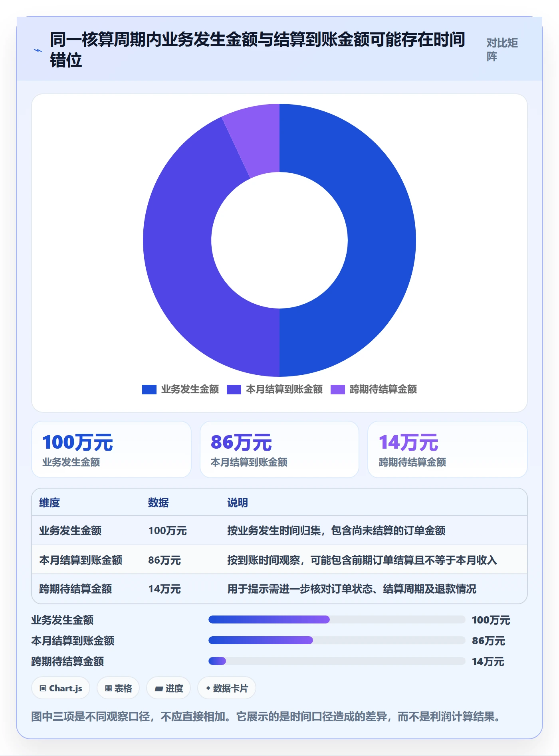This screenshot has height=756, width=559.
Task: Open the 100万元 data card
Action: click(x=111, y=449)
